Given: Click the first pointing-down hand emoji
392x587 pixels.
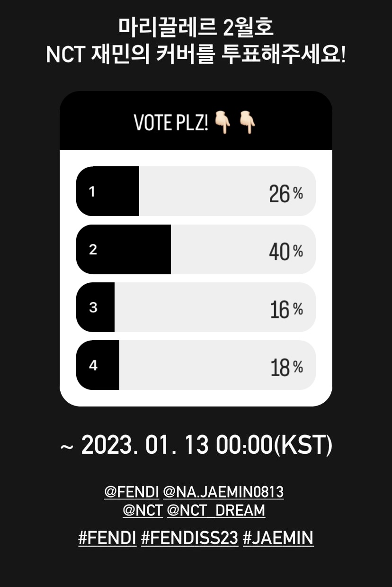Looking at the screenshot, I should point(222,122).
